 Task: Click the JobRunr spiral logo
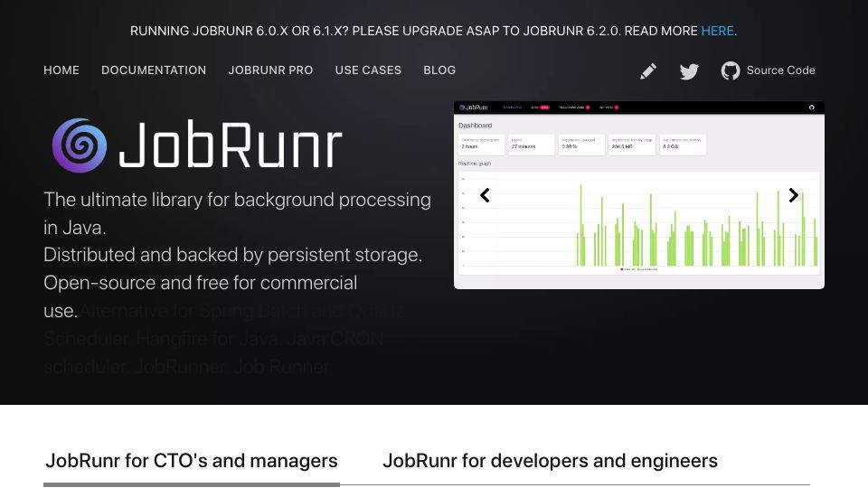click(x=80, y=145)
